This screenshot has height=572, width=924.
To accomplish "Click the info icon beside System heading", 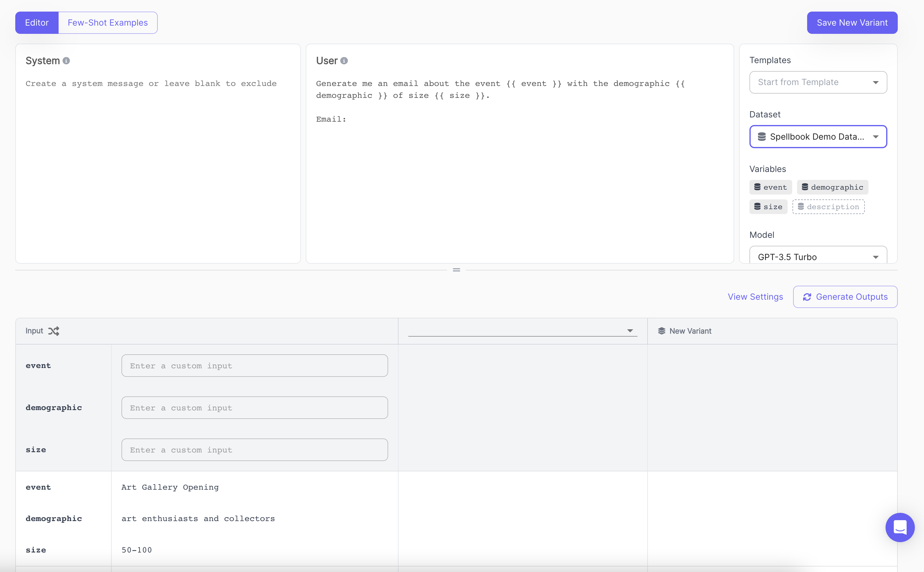I will (67, 61).
